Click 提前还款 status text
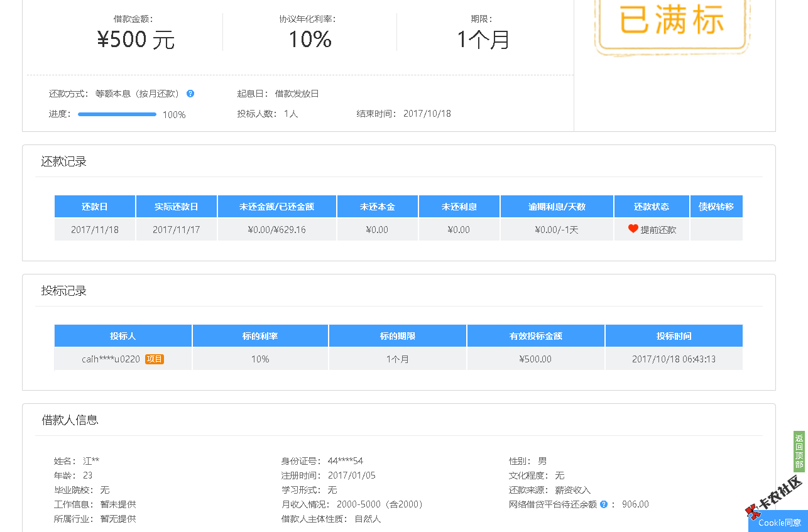 point(658,230)
